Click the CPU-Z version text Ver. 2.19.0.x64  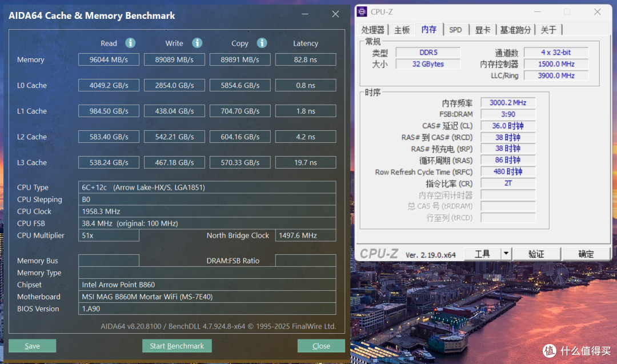coord(431,255)
